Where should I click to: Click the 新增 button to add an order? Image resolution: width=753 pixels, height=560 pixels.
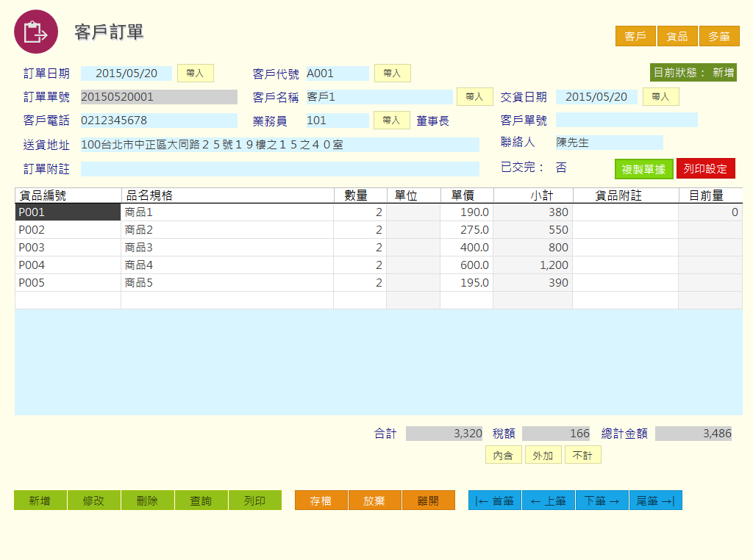pos(40,500)
